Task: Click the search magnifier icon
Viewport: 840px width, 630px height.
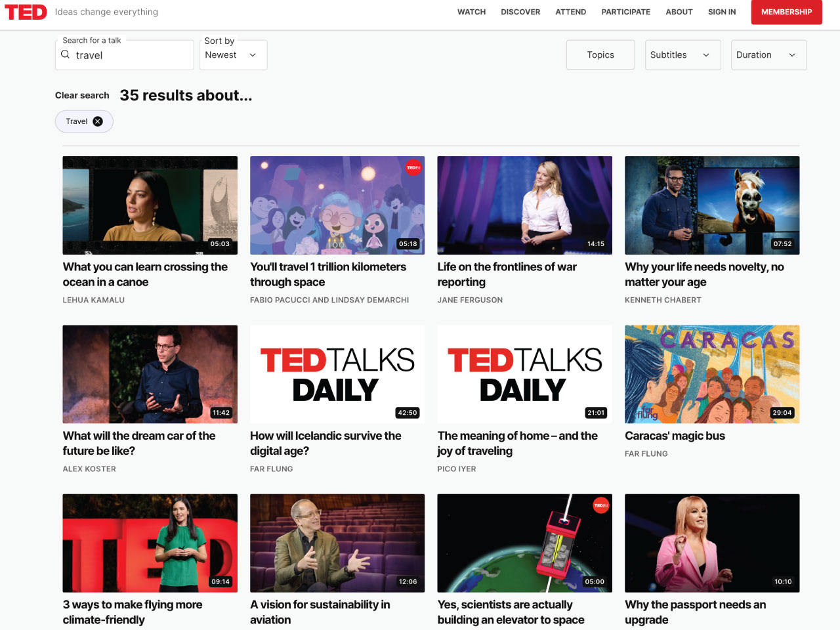Action: pyautogui.click(x=66, y=54)
